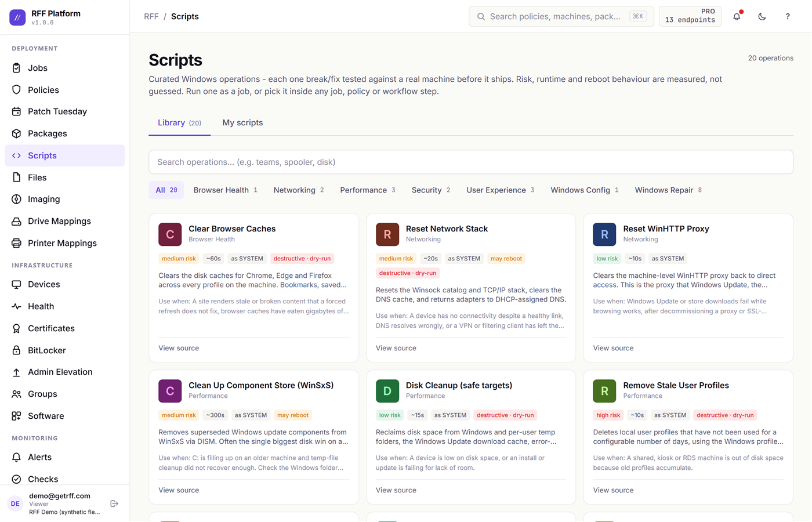Click the Remove Stale User Profiles 'R' icon

[604, 391]
